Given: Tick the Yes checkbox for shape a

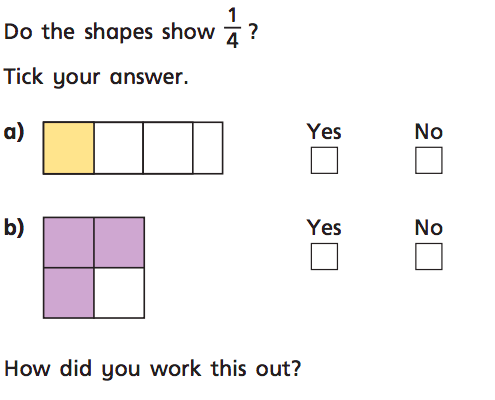Looking at the screenshot, I should [324, 160].
